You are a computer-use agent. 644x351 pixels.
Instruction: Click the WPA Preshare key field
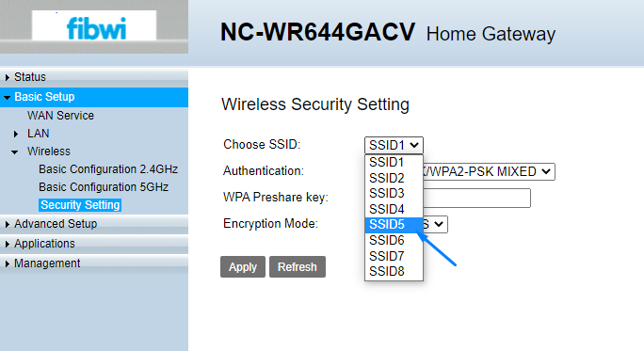pyautogui.click(x=476, y=198)
